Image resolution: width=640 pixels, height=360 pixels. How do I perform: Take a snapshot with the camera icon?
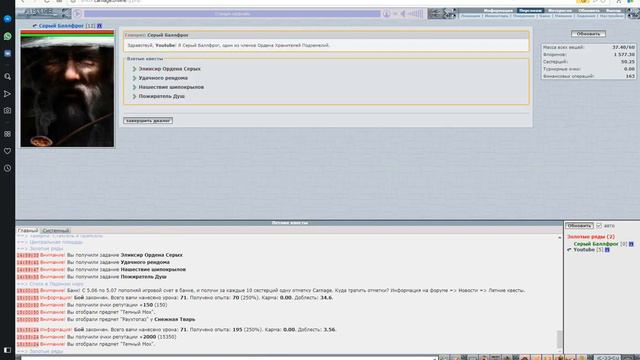tap(7, 111)
